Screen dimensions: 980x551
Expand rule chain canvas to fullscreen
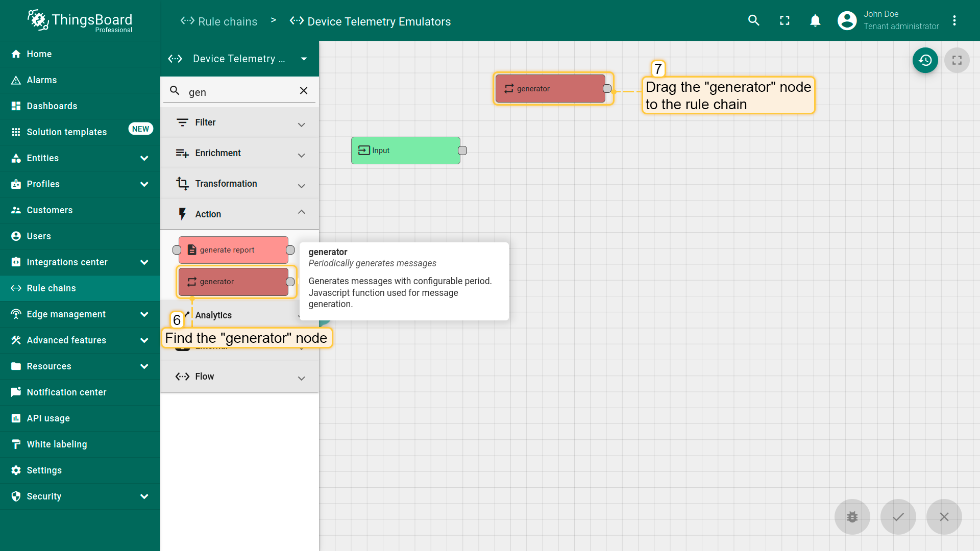(x=957, y=60)
